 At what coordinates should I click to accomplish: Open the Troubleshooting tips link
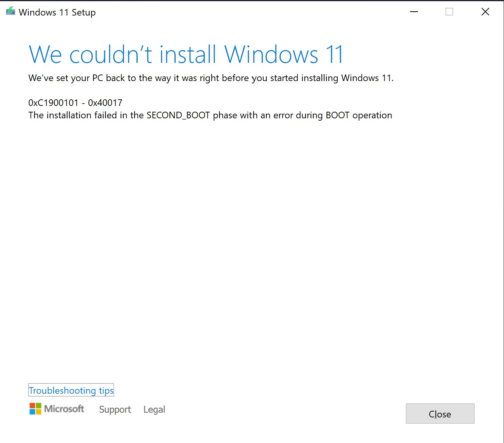tap(71, 390)
